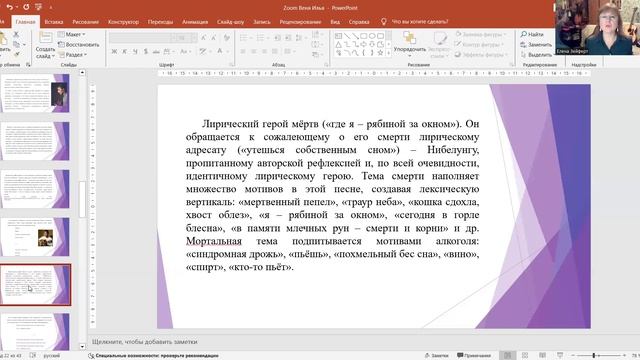This screenshot has width=640, height=360.
Task: Select the text box shape in gallery
Action: click(338, 36)
